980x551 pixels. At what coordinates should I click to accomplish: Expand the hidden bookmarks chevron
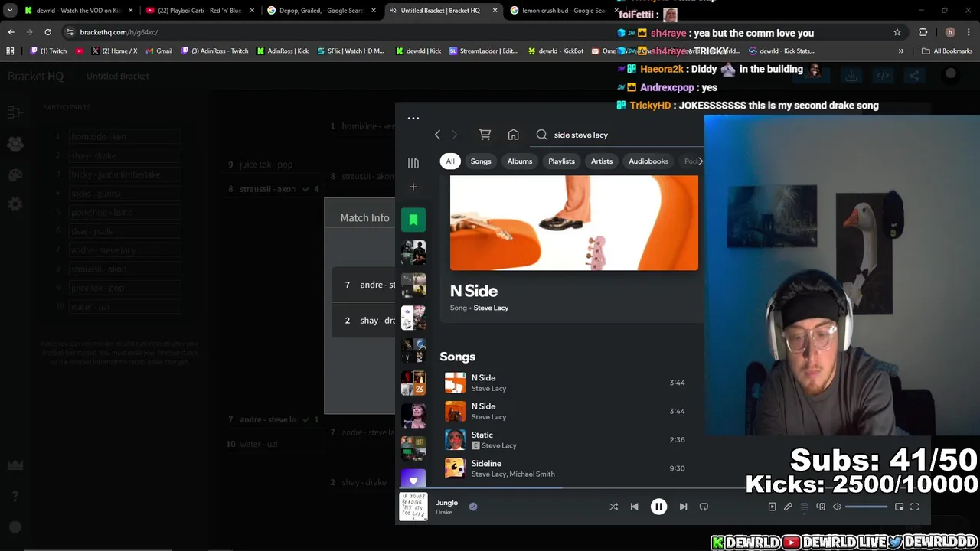(901, 51)
